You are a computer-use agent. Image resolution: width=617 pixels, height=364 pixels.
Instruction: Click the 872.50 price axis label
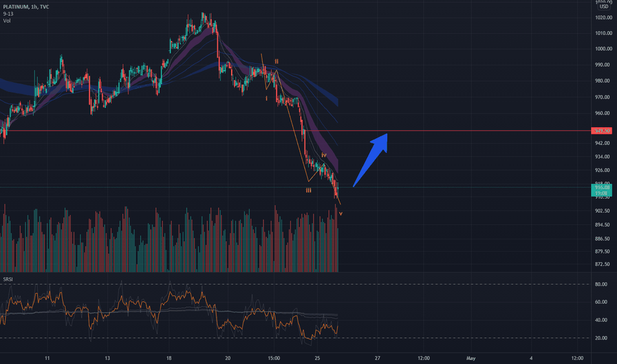click(x=604, y=264)
